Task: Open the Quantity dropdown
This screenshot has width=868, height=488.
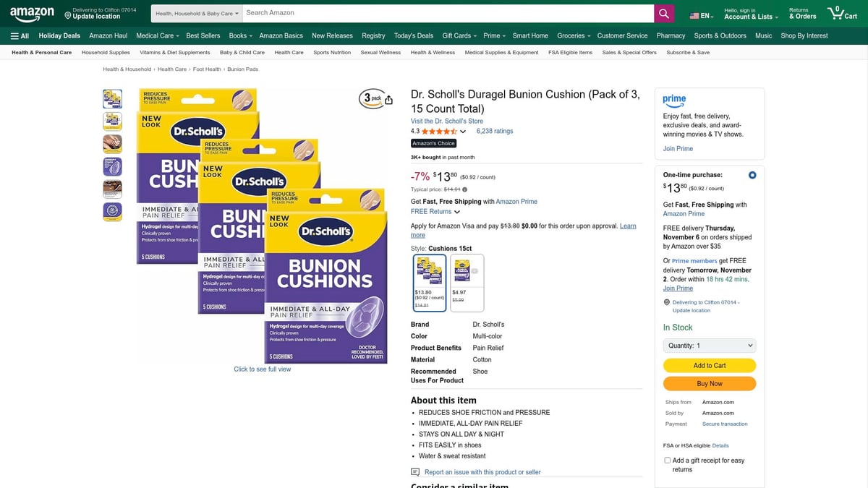Action: [x=708, y=346]
